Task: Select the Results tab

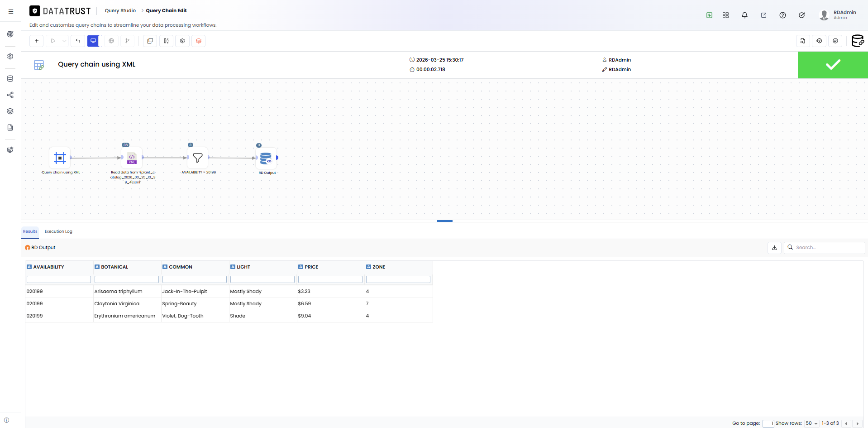Action: pos(30,231)
